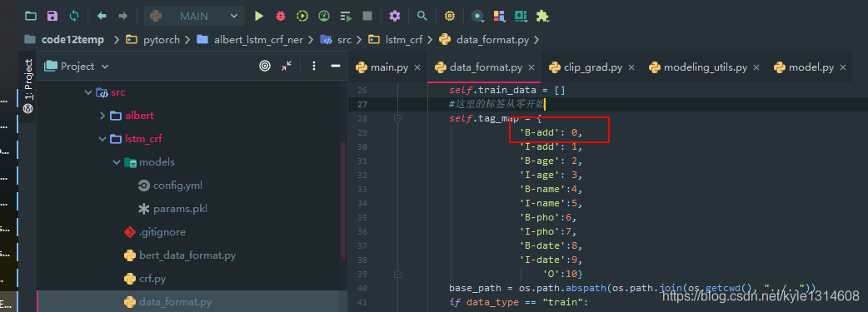Close the main.py tab
Image resolution: width=868 pixels, height=312 pixels.
[417, 67]
